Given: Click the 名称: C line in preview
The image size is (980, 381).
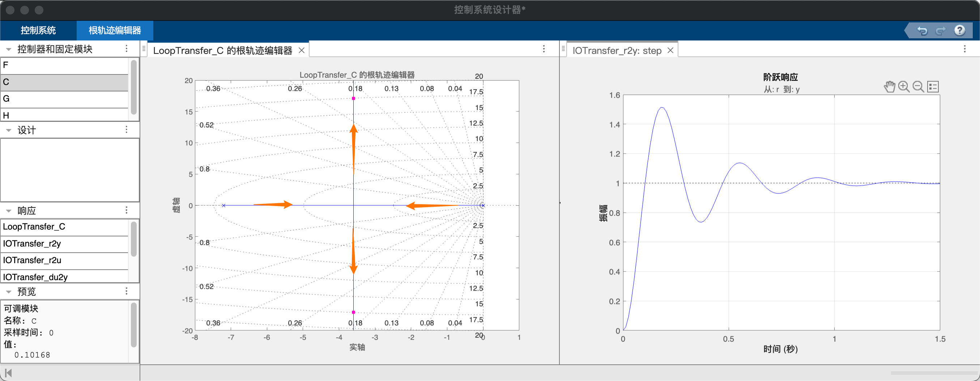Looking at the screenshot, I should tap(20, 321).
